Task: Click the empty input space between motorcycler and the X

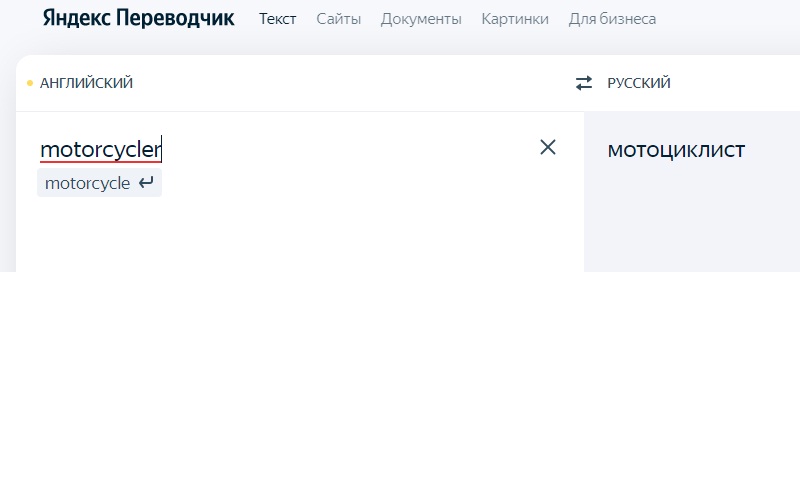Action: coord(350,150)
